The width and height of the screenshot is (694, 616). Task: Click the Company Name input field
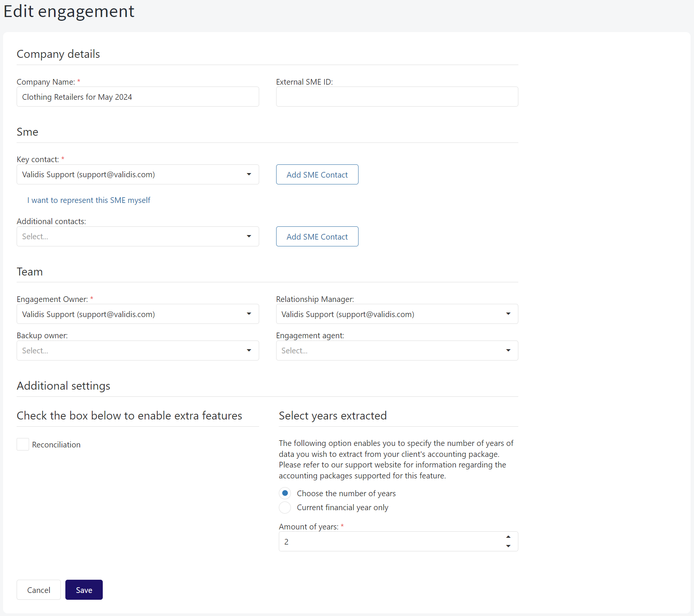(x=138, y=97)
